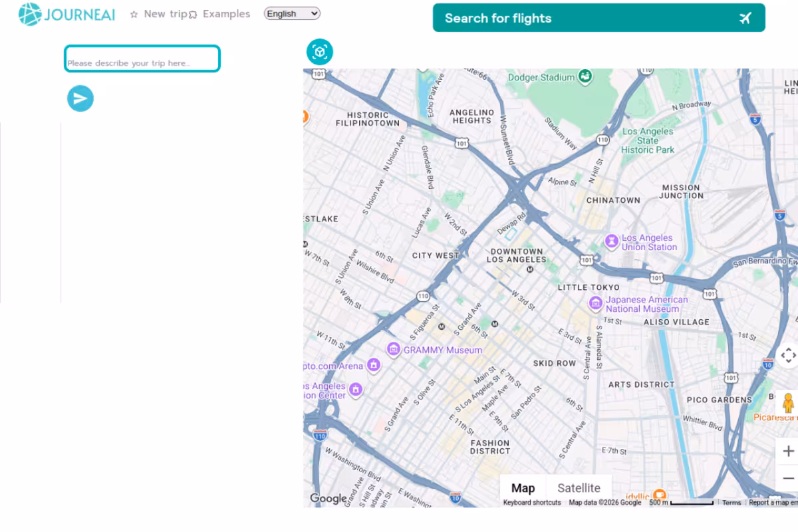798x532 pixels.
Task: Select the Japanese American National Museum marker
Action: 595,304
